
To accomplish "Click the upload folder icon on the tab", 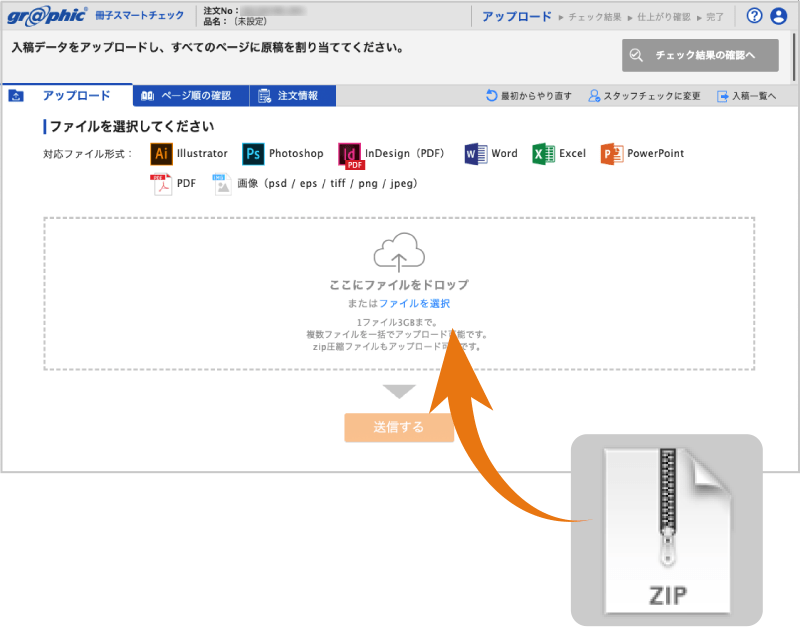I will pyautogui.click(x=16, y=95).
